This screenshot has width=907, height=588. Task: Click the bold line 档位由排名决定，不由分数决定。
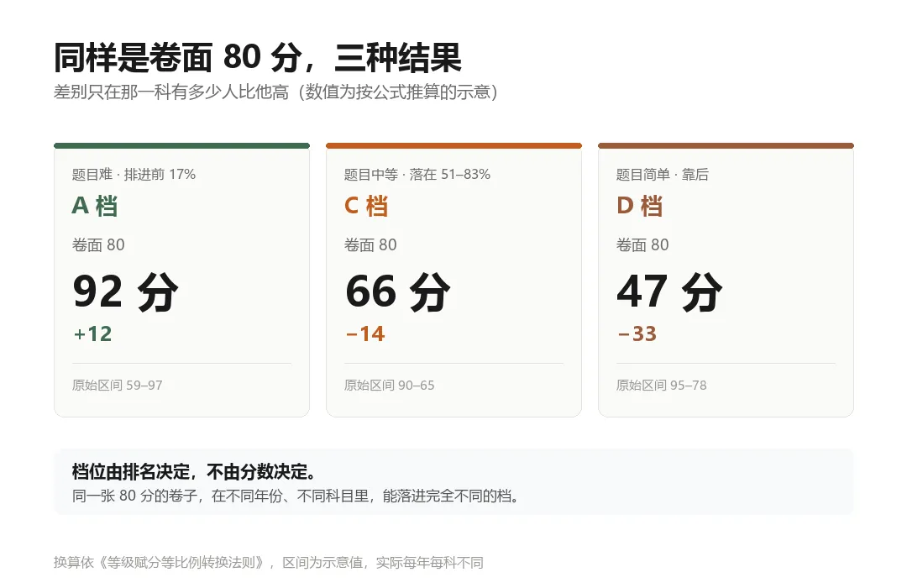[195, 472]
